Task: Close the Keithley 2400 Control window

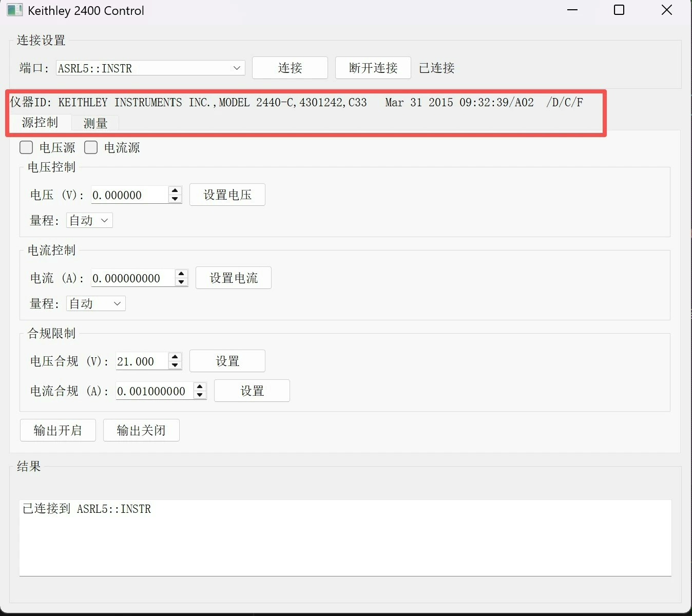Action: 667,10
